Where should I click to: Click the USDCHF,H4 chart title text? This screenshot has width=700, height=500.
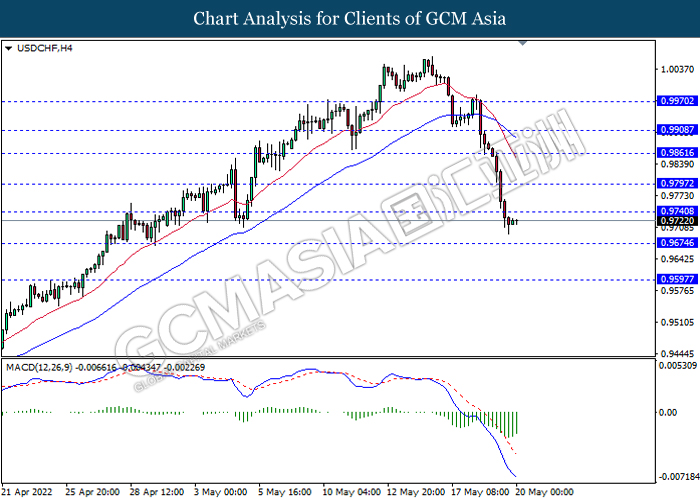pyautogui.click(x=44, y=48)
